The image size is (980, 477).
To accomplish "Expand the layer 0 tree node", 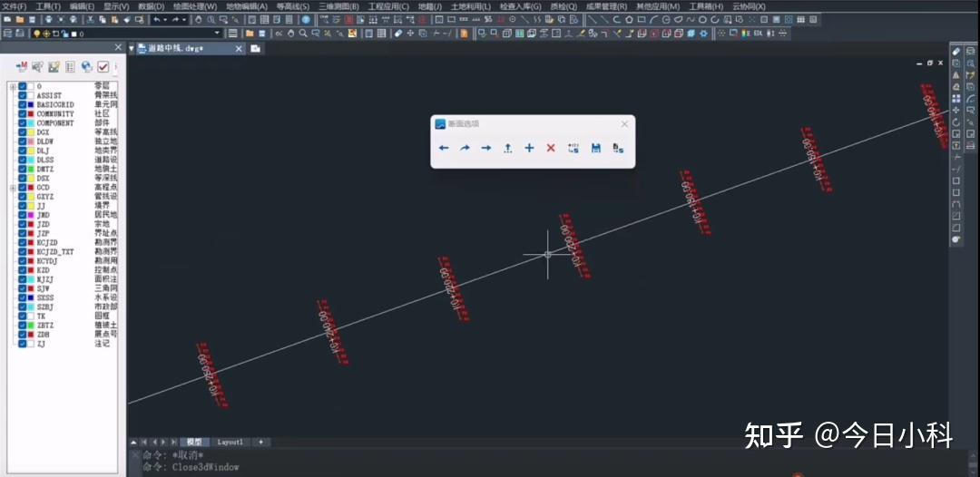I will point(13,86).
